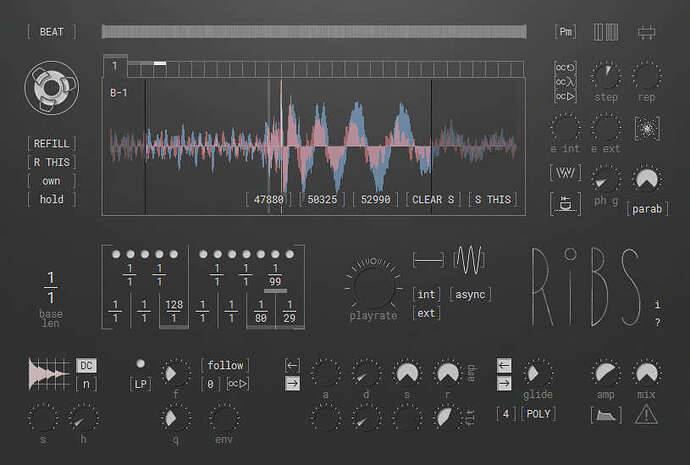
Task: Click the 'ph g' knob
Action: [x=606, y=179]
